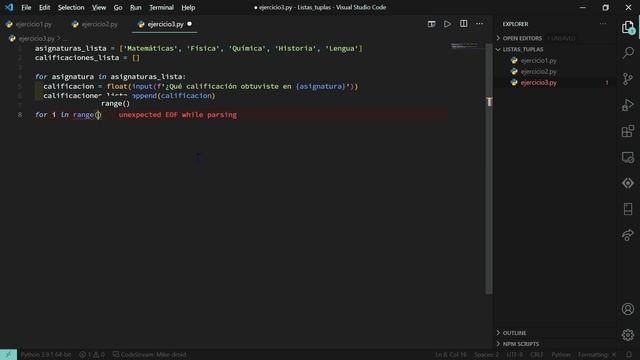
Task: Click Formatting status bar entry
Action: tap(596, 354)
